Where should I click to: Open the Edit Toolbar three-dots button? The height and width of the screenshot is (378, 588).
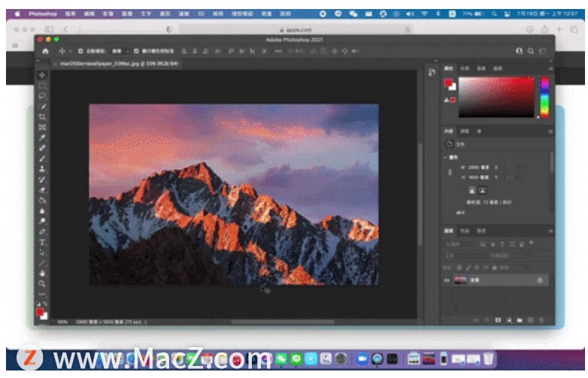[x=42, y=294]
